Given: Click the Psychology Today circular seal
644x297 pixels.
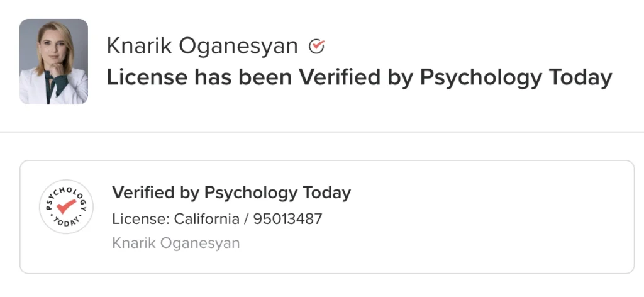Looking at the screenshot, I should tap(66, 207).
